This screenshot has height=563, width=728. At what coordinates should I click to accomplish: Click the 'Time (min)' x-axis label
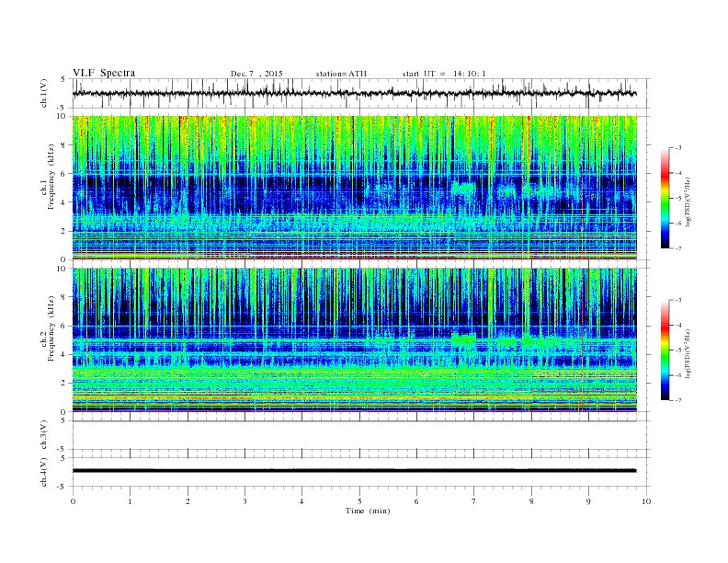368,511
